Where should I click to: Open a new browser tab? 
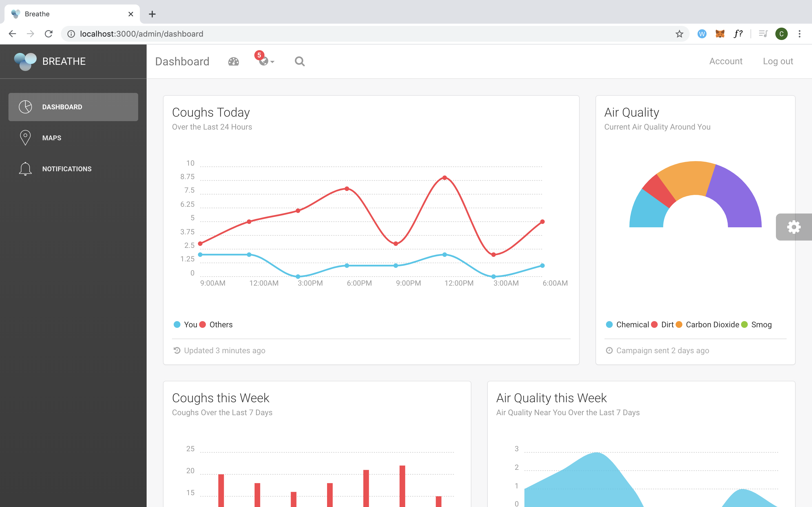tap(152, 14)
